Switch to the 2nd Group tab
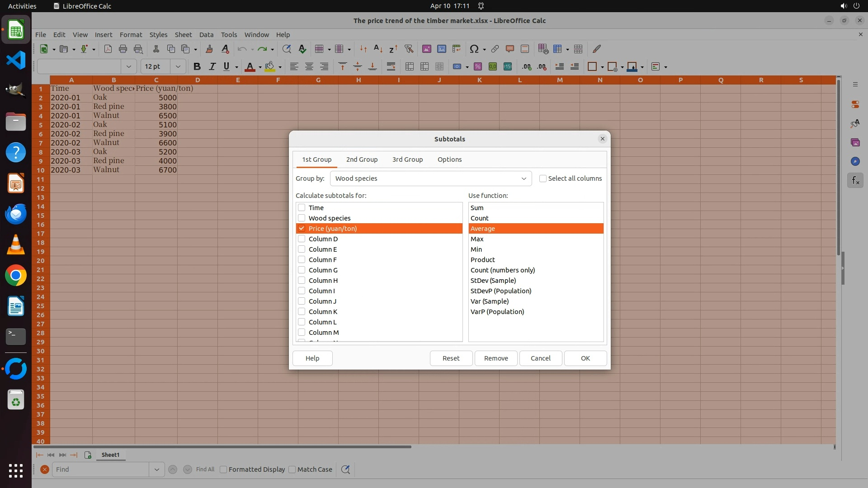This screenshot has width=868, height=488. click(362, 160)
